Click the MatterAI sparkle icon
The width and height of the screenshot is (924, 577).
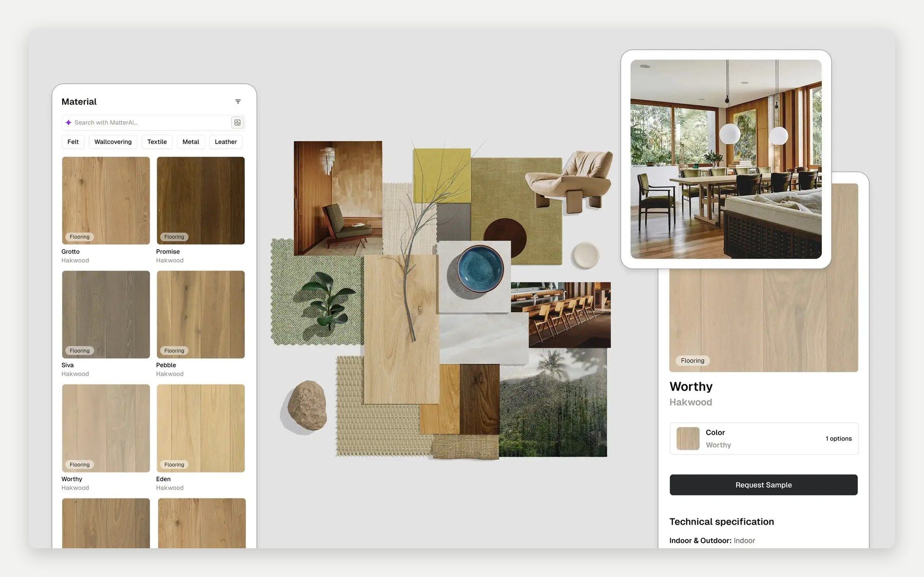tap(68, 123)
